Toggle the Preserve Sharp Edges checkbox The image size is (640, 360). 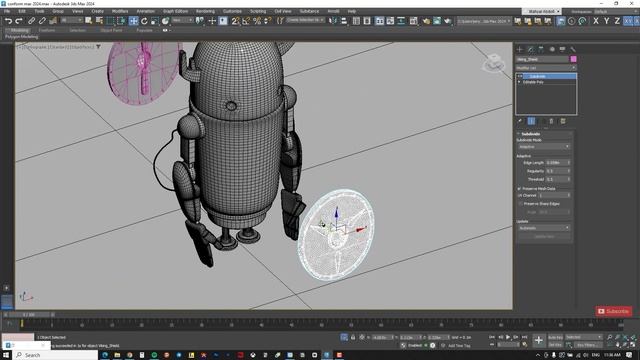click(520, 203)
